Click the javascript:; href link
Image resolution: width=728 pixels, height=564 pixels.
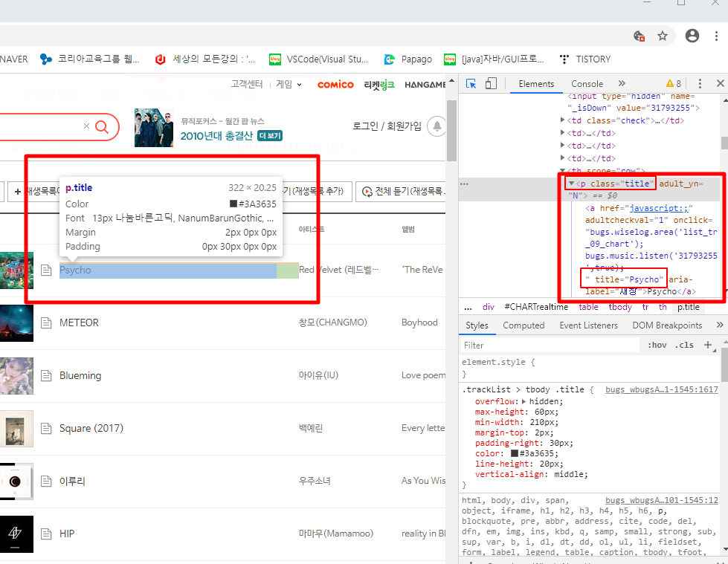pos(659,208)
